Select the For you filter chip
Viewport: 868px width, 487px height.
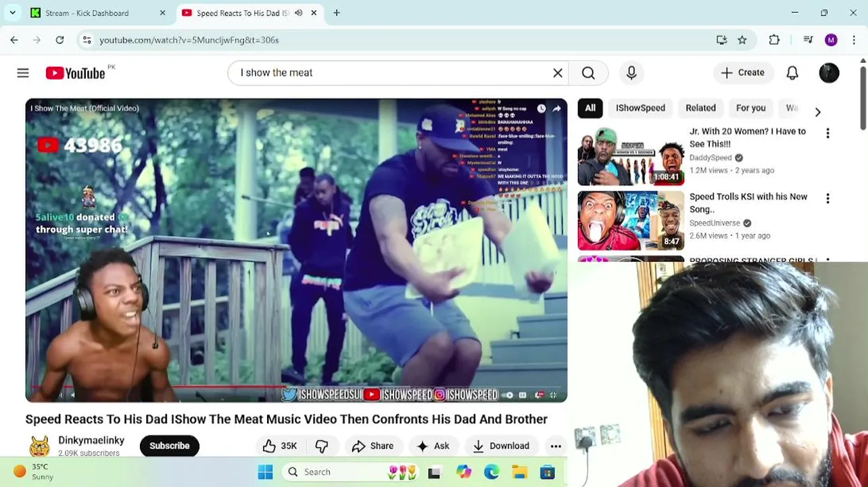750,108
